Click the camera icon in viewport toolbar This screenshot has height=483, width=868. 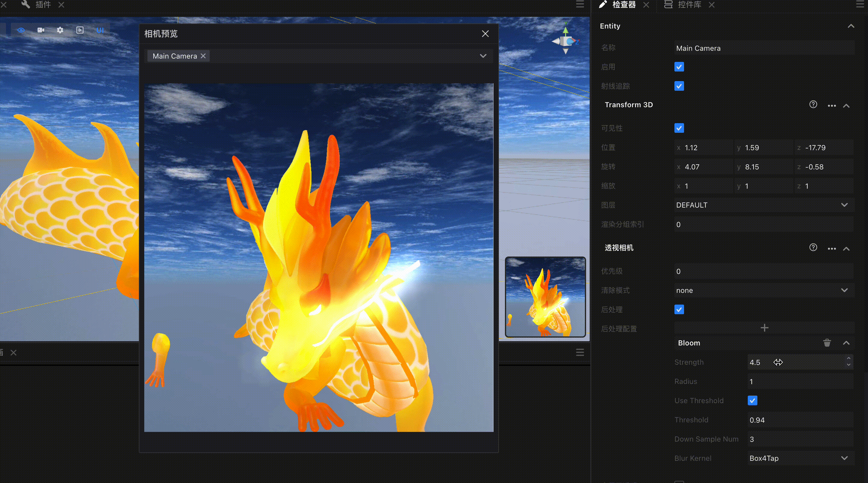coord(41,30)
